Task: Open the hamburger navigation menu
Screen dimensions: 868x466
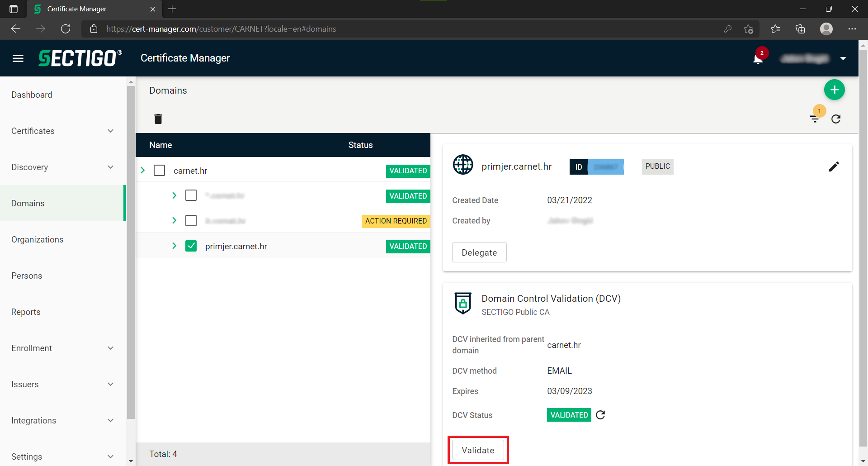Action: point(18,58)
